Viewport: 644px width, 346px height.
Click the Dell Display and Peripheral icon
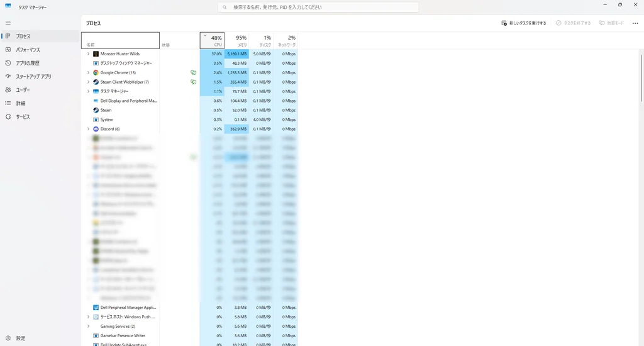pos(96,101)
